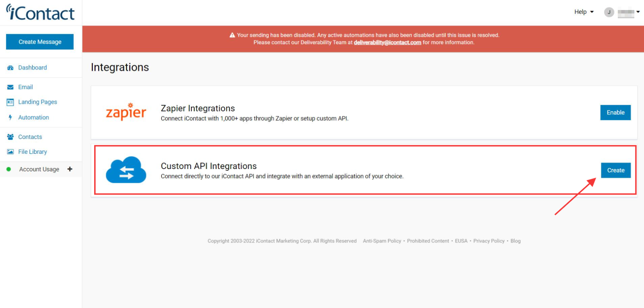Click the iContact logo
The width and height of the screenshot is (644, 308).
pos(40,12)
